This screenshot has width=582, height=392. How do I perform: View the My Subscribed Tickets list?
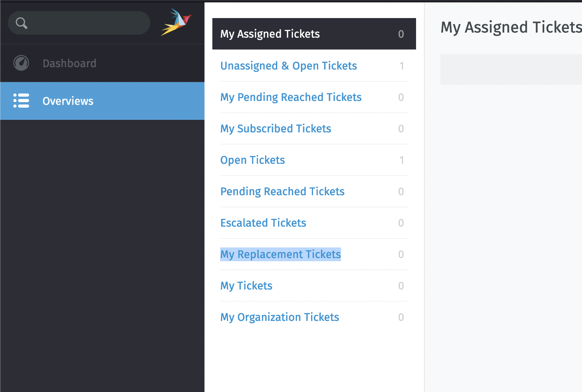(275, 128)
